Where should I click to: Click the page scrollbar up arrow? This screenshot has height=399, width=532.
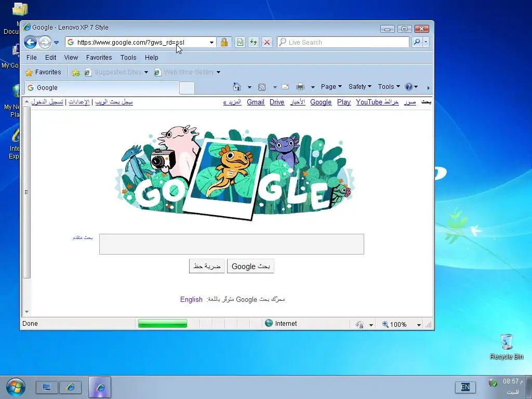coord(27,101)
